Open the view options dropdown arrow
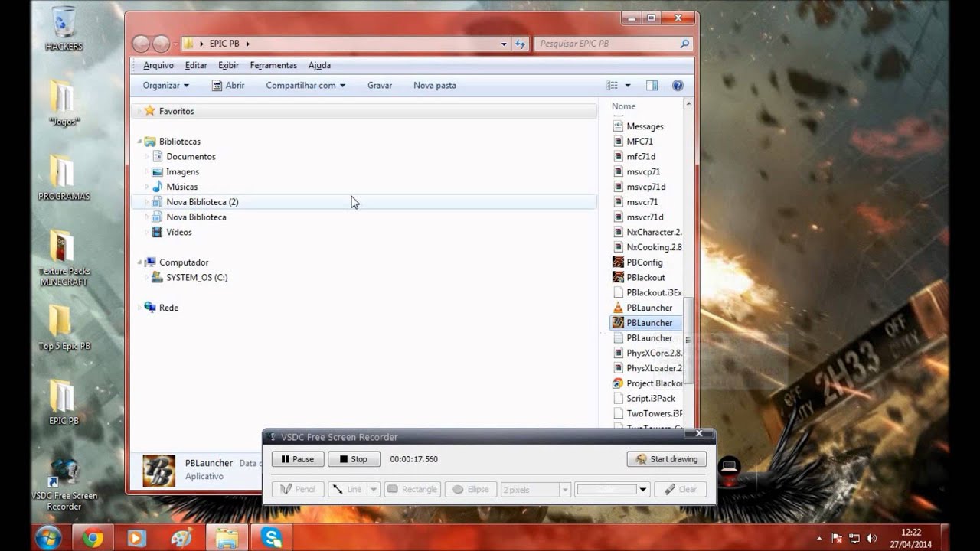980x551 pixels. tap(628, 86)
